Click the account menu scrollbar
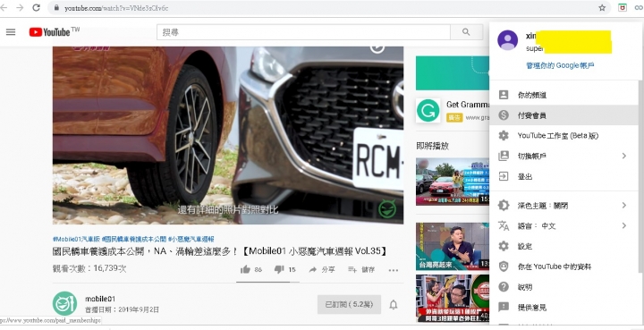The width and height of the screenshot is (644, 330). coord(641,176)
